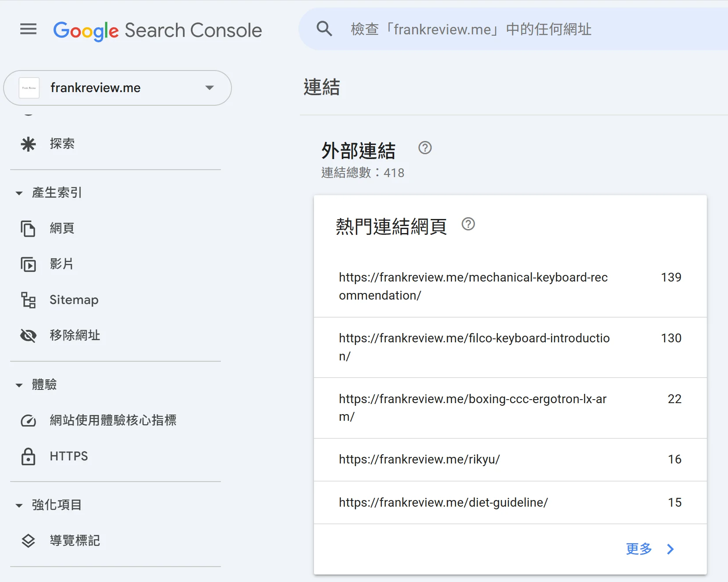The image size is (728, 582).
Task: Open 移除網址 (Removals) via its icon
Action: coord(28,335)
